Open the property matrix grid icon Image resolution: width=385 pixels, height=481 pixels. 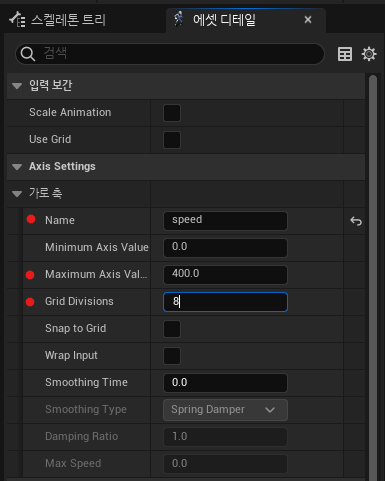(345, 54)
